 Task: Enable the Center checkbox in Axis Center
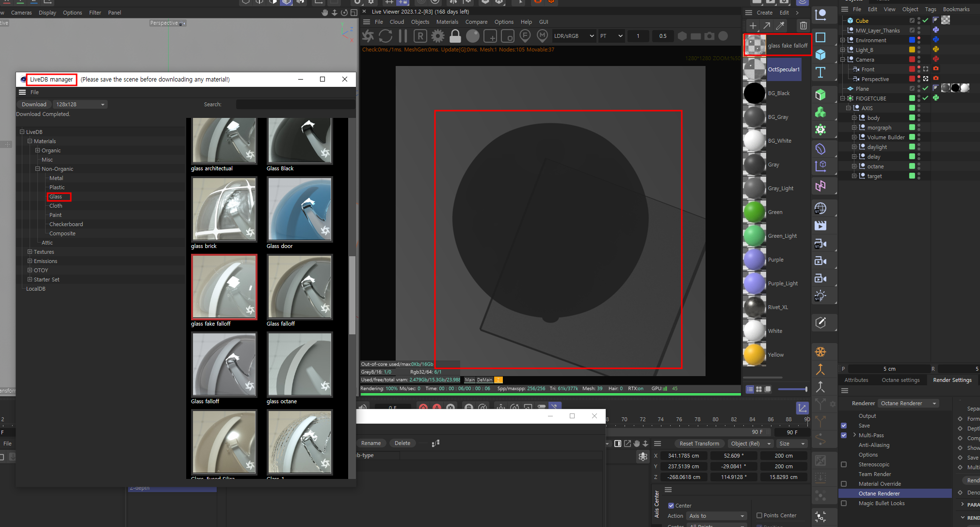(671, 506)
